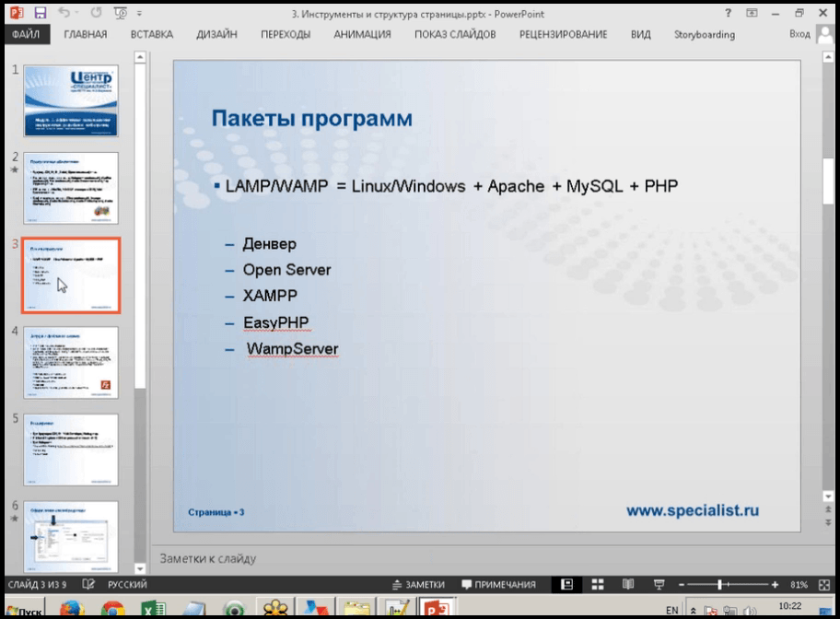840x619 pixels.
Task: Switch to Reading view icon
Action: point(628,585)
